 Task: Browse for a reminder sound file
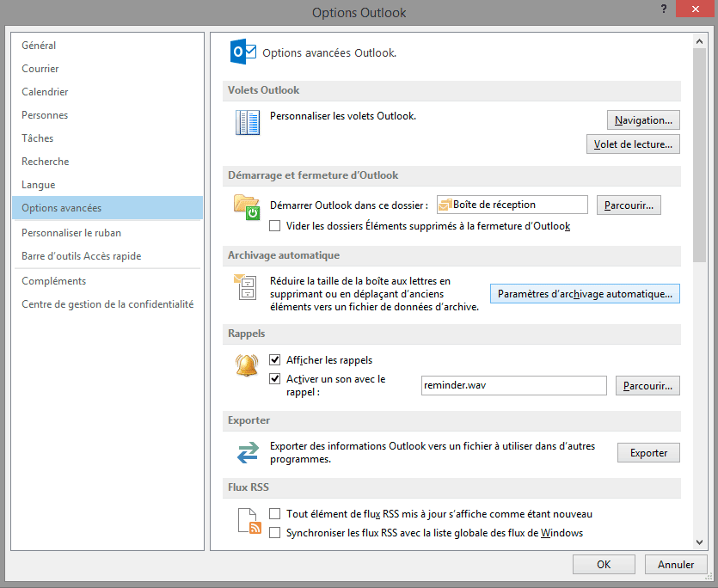(647, 386)
